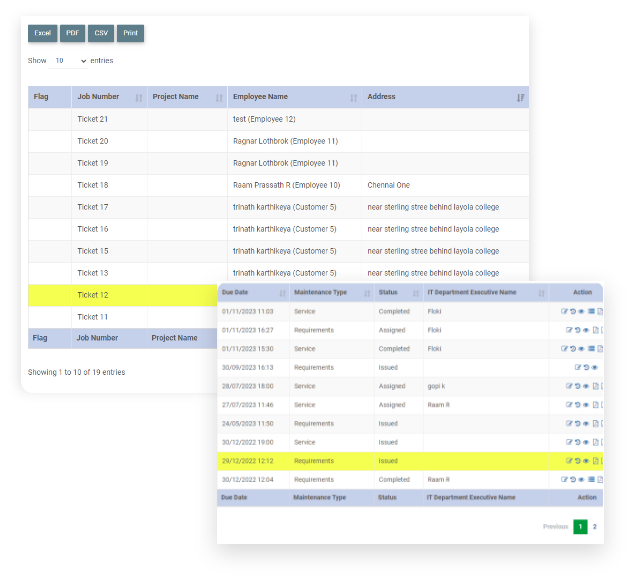Click document icon for 28/07/2023 18:00 row
This screenshot has height=585, width=637.
tap(595, 386)
